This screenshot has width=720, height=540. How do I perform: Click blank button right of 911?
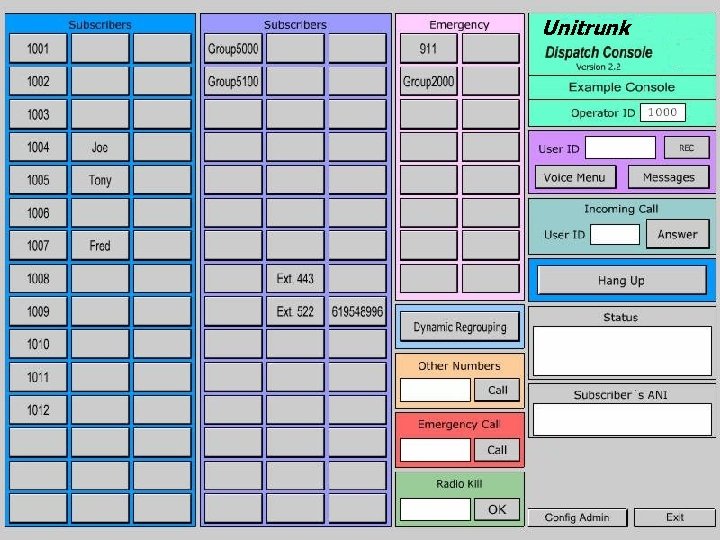[490, 48]
